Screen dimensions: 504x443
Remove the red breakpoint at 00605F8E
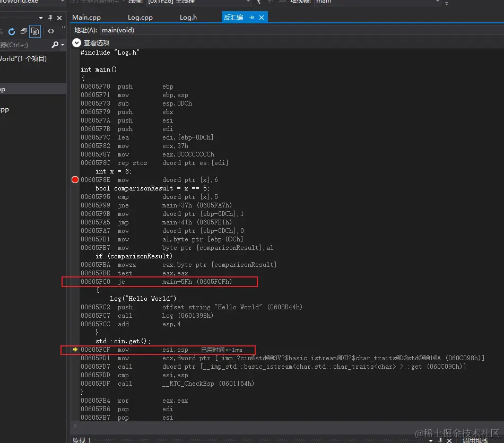click(75, 179)
